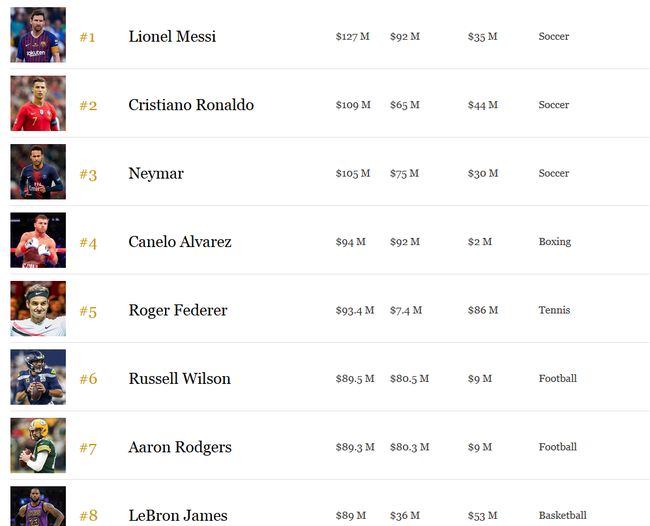Click the Tennis sport label

(x=554, y=311)
